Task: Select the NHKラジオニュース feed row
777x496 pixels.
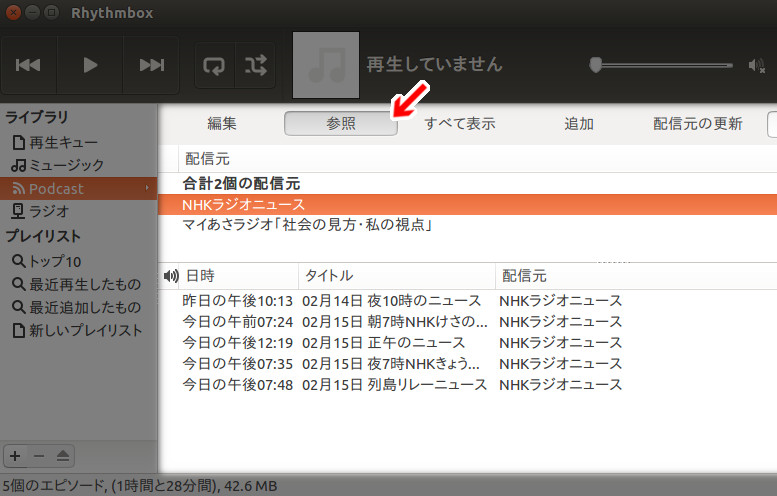Action: pyautogui.click(x=467, y=205)
